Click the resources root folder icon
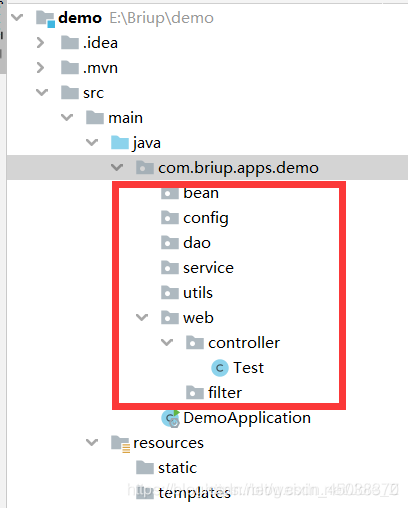The height and width of the screenshot is (508, 408). pyautogui.click(x=120, y=444)
